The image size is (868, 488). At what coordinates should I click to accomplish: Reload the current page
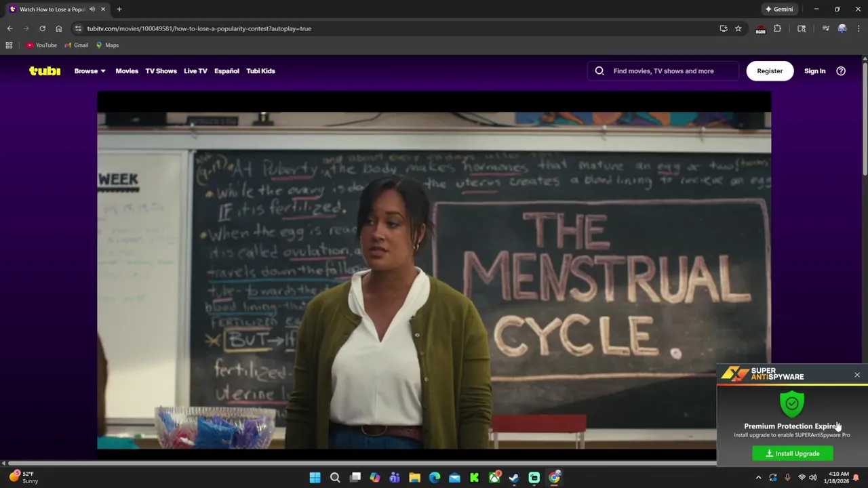pyautogui.click(x=42, y=28)
